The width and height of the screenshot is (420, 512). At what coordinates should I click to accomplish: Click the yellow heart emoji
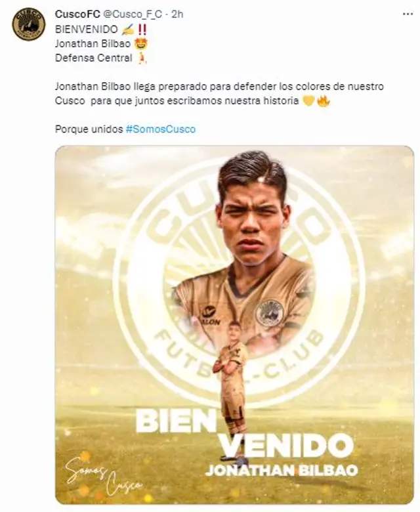[308, 101]
